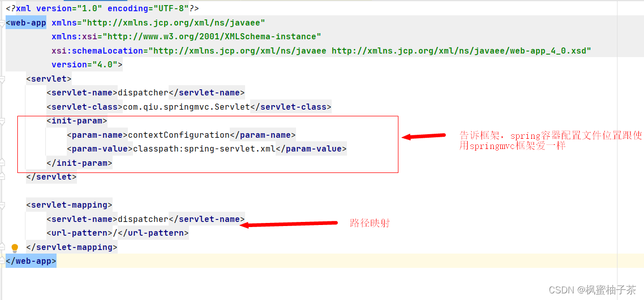The image size is (644, 300).
Task: Click the highlighted web-app opening tag
Action: 25,22
